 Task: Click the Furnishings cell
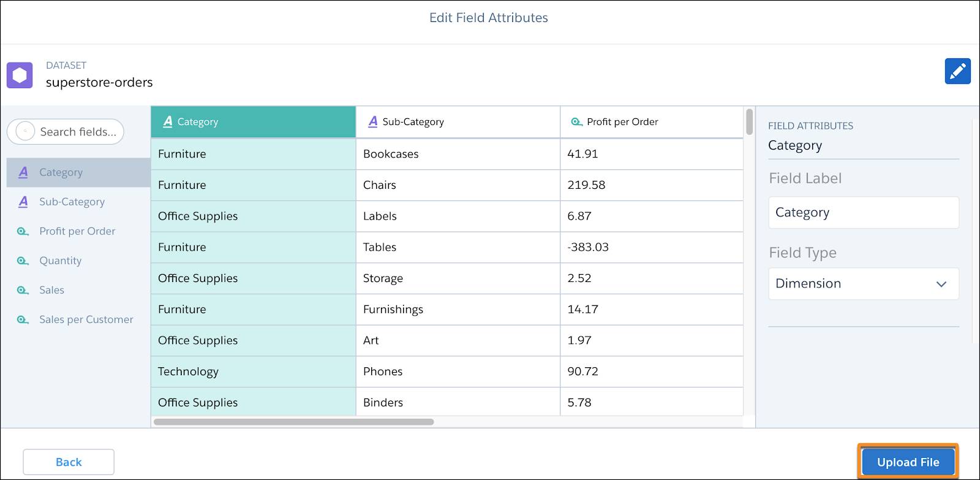pos(458,310)
